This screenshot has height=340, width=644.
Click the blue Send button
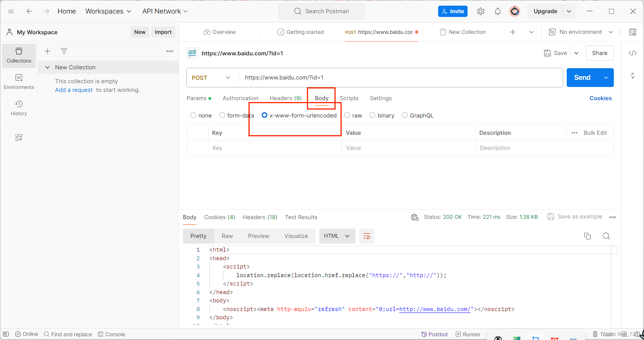pos(582,78)
